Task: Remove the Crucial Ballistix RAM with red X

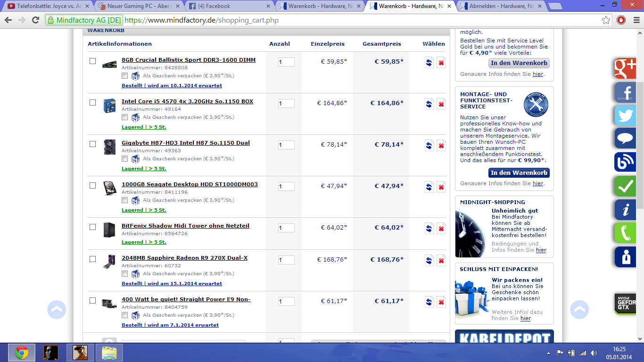Action: click(441, 63)
